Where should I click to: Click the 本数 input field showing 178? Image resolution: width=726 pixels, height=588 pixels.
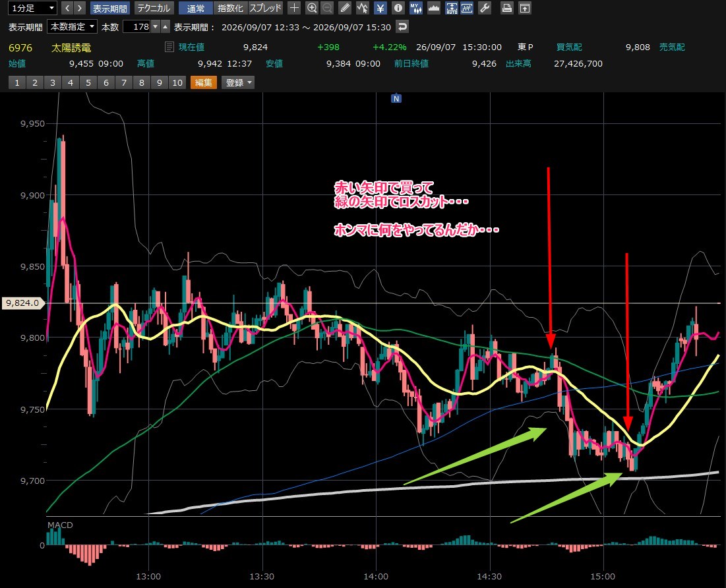coord(137,27)
